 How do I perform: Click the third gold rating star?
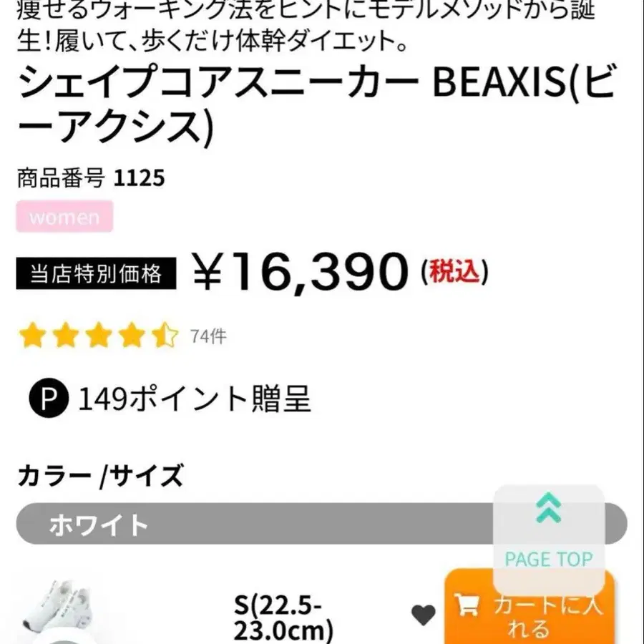click(99, 335)
